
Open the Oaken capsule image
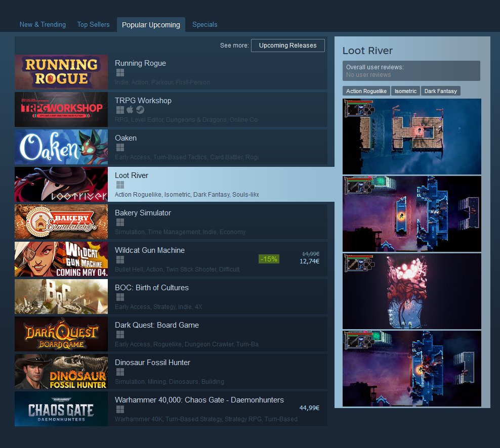tap(61, 147)
